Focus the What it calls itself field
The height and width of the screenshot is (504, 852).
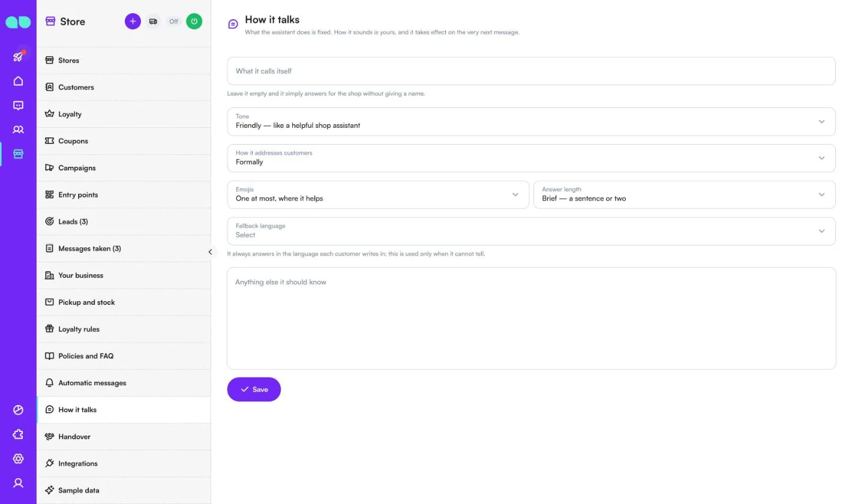[531, 71]
